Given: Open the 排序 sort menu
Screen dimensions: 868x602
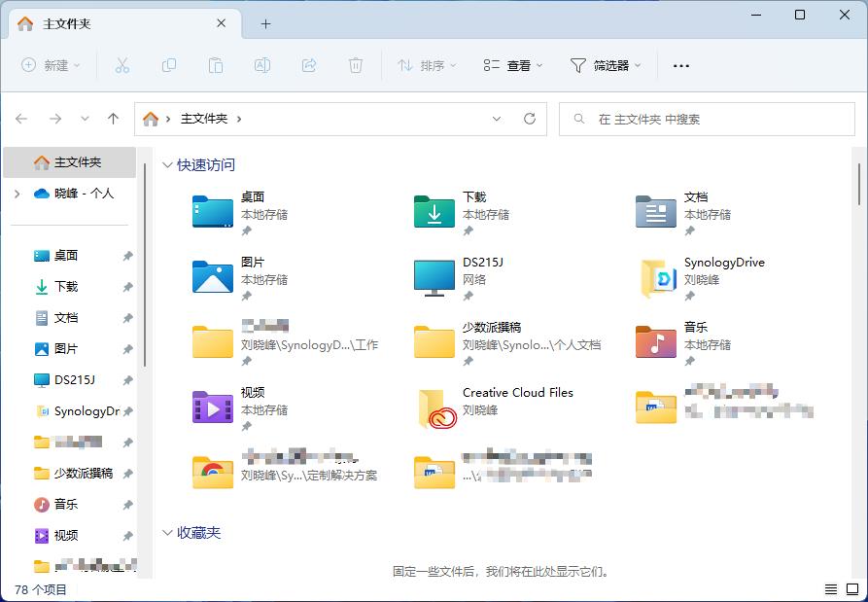Looking at the screenshot, I should [x=427, y=65].
